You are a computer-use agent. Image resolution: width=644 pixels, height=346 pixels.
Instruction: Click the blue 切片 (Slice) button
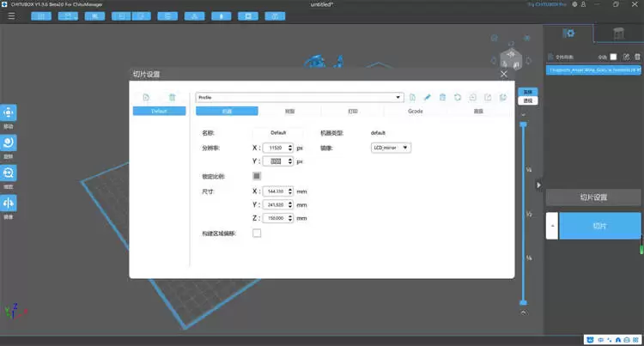(599, 227)
